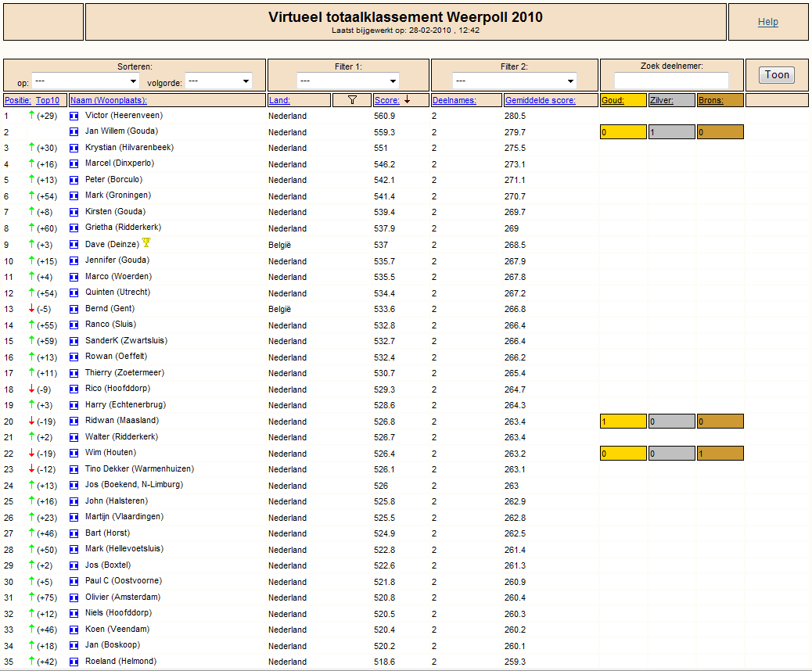Open the 'op' sort field dropdown
This screenshot has width=812, height=671.
pyautogui.click(x=85, y=81)
